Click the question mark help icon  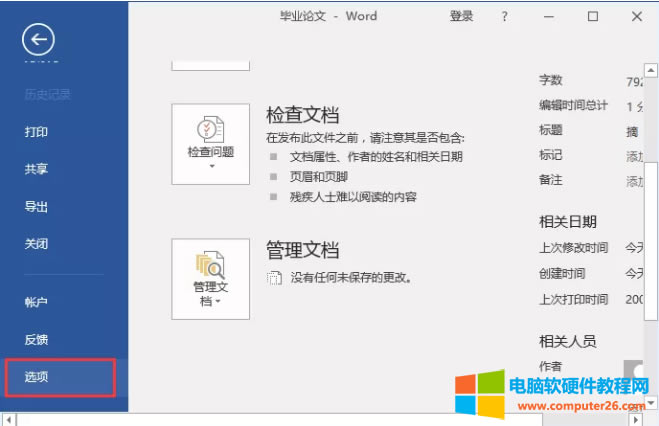point(505,17)
